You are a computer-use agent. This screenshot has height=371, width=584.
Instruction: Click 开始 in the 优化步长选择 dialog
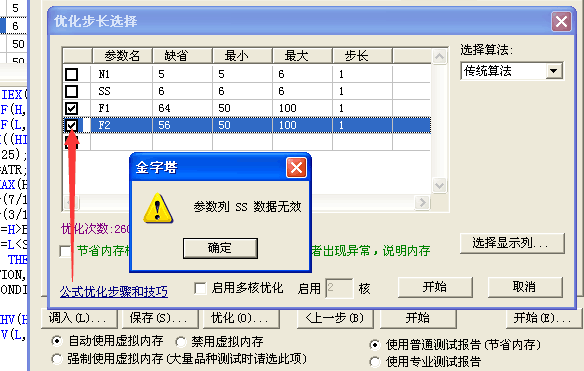[435, 287]
